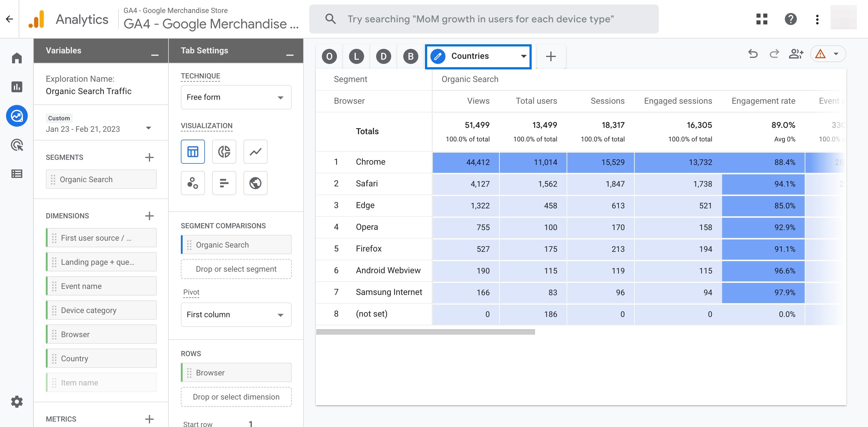Click the back arrow icon
The width and height of the screenshot is (868, 427).
(x=9, y=19)
